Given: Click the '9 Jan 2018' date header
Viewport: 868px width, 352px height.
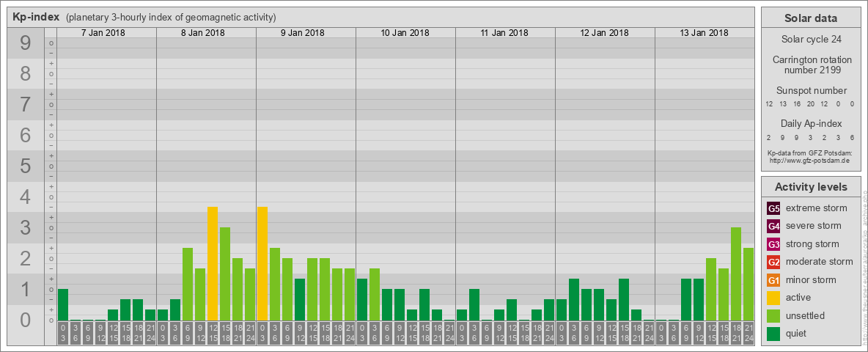Looking at the screenshot, I should (x=302, y=33).
